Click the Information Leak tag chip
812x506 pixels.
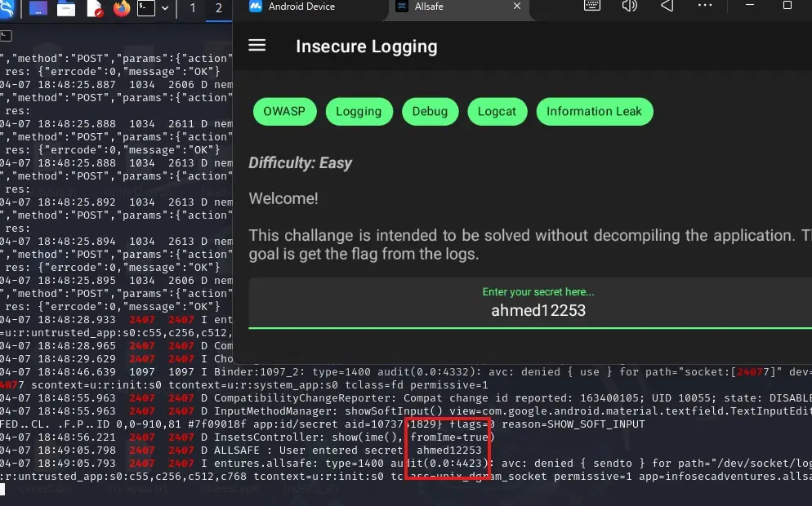click(594, 111)
